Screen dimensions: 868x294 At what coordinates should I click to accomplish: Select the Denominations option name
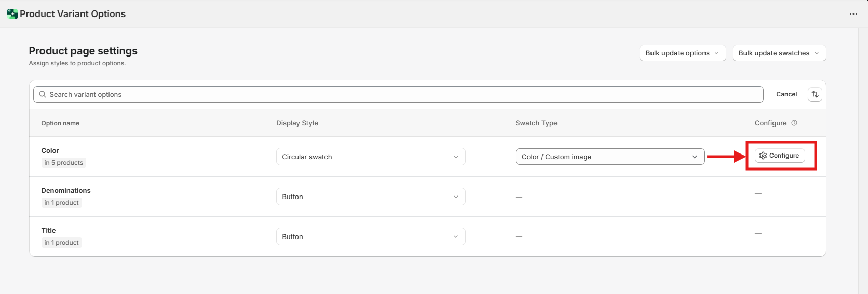pos(66,190)
